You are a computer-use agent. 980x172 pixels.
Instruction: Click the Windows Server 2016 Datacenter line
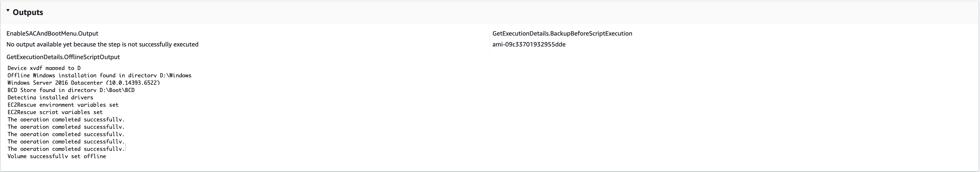point(55,83)
